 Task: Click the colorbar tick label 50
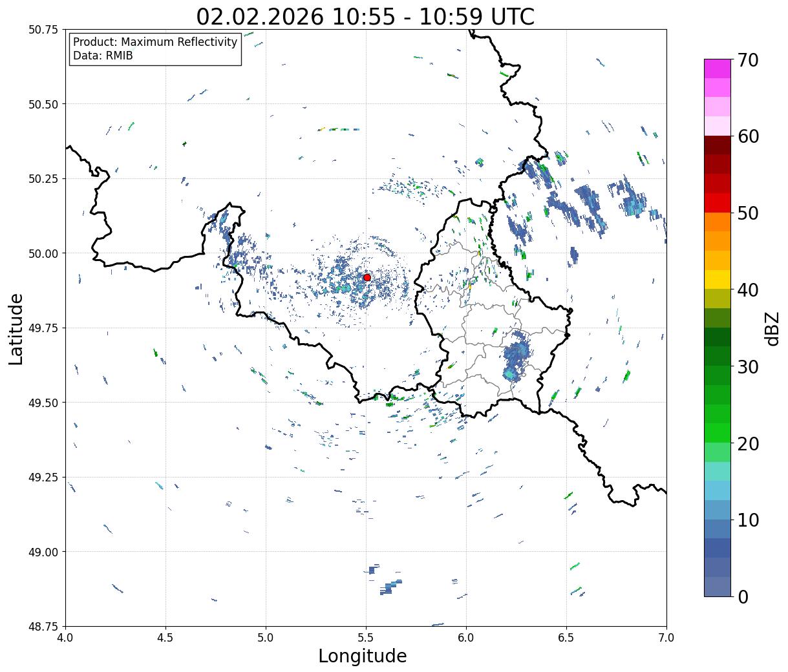click(x=747, y=213)
